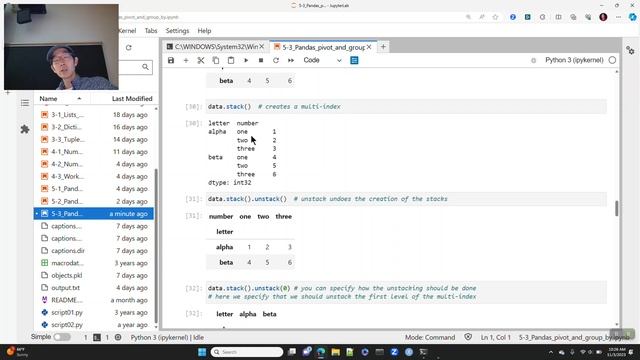The width and height of the screenshot is (640, 360).
Task: Copy the selected cell
Action: [x=216, y=60]
